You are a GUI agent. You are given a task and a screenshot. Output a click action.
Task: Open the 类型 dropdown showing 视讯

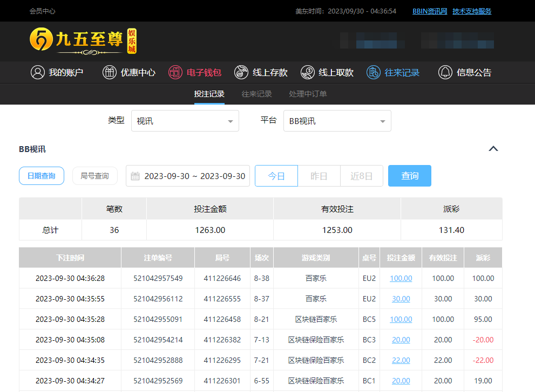[x=185, y=121]
